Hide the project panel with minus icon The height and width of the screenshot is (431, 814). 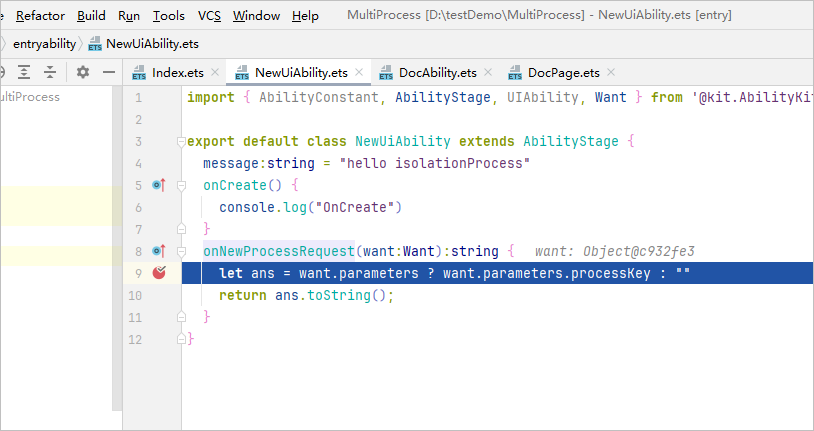[x=109, y=73]
